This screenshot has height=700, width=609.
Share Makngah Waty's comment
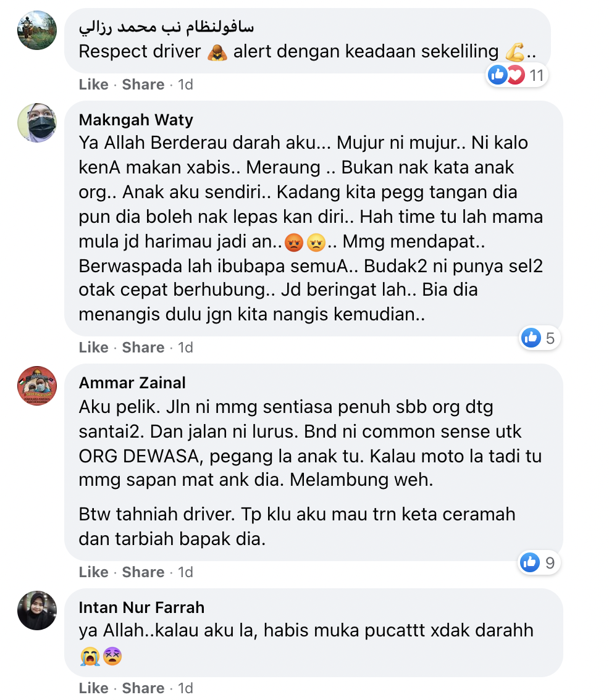143,348
